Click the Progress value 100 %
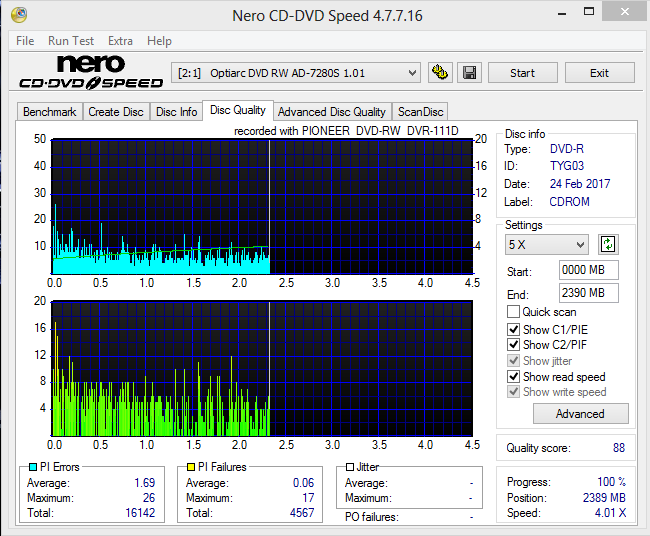This screenshot has height=536, width=650. click(611, 482)
